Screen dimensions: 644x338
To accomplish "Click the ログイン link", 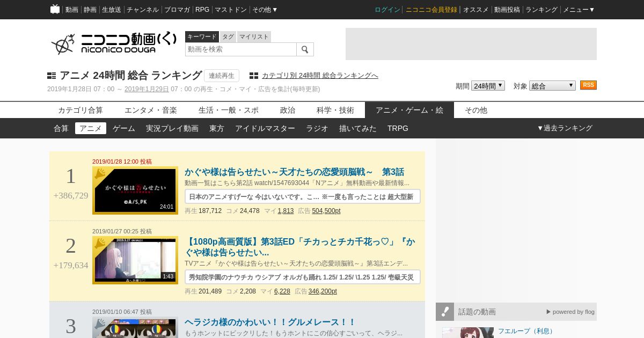I will click(387, 10).
